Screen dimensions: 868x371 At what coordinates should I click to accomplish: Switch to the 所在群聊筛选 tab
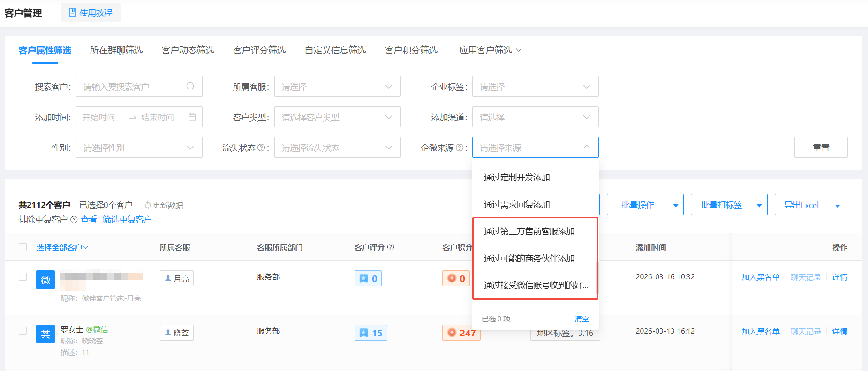tap(116, 50)
